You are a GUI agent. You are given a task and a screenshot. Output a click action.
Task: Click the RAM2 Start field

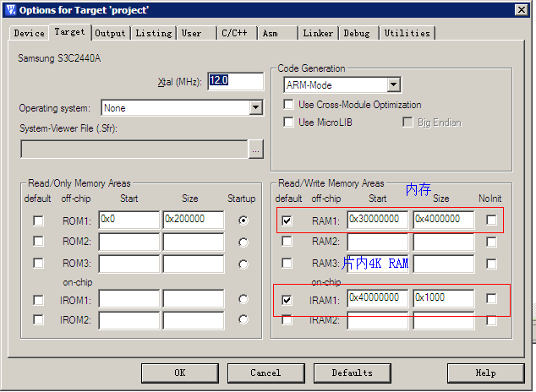378,242
